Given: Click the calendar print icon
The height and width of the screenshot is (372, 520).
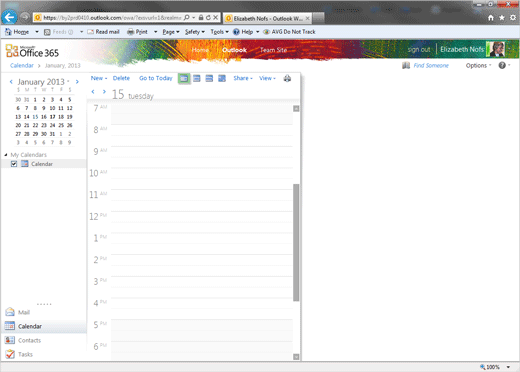Looking at the screenshot, I should [x=287, y=78].
